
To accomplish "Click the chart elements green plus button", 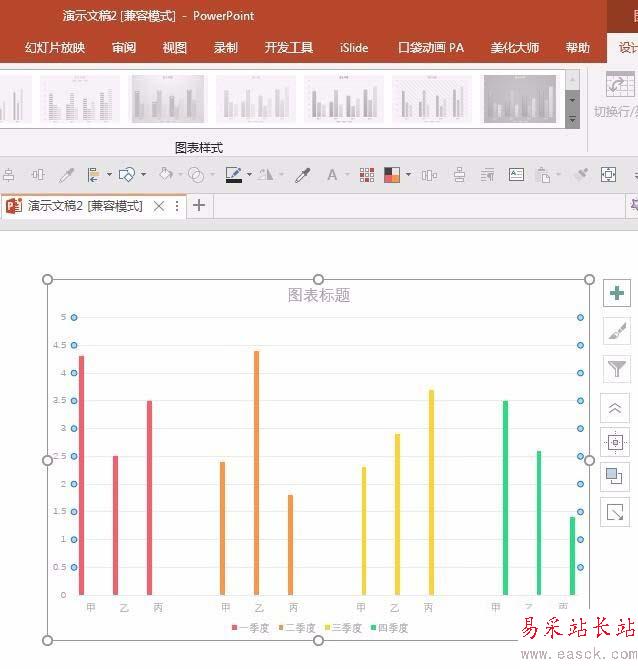I will point(617,293).
